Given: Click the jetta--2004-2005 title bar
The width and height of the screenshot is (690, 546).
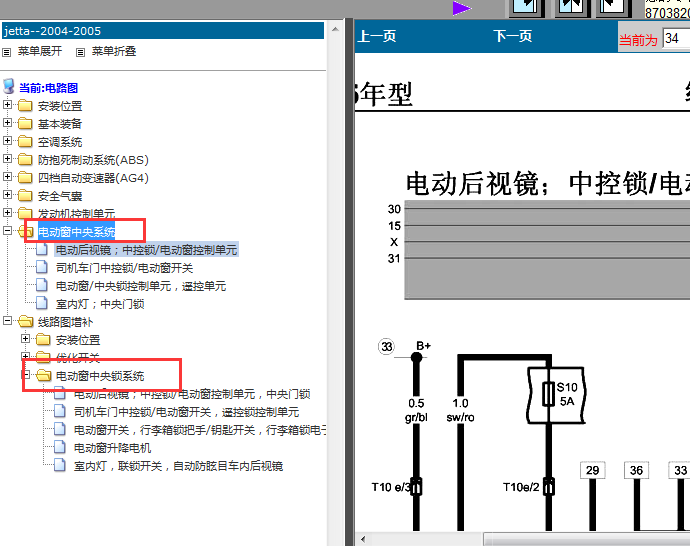Looking at the screenshot, I should (163, 31).
